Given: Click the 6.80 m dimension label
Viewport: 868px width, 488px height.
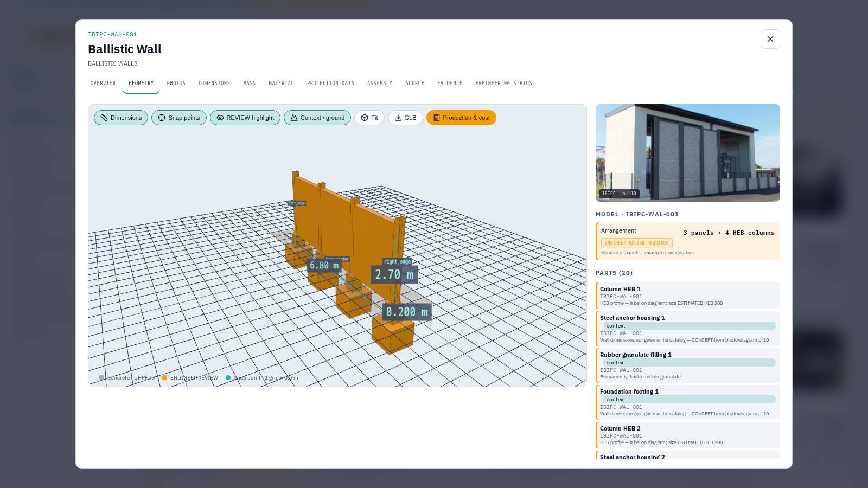Looking at the screenshot, I should (x=324, y=265).
